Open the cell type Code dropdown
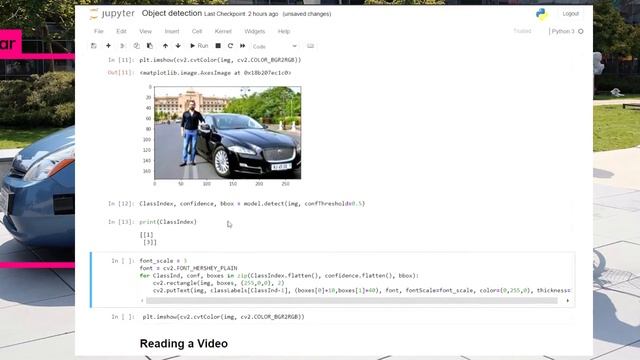 tap(275, 46)
